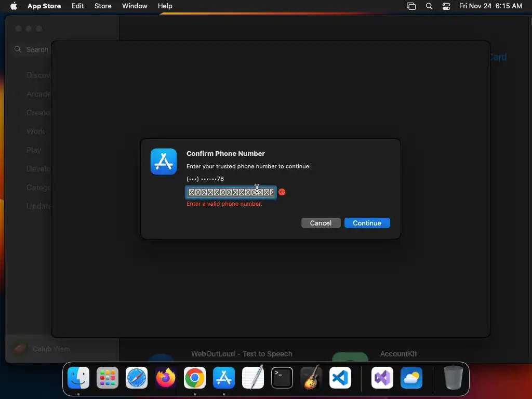Open TextEdit from the Dock
The width and height of the screenshot is (532, 399).
point(253,377)
